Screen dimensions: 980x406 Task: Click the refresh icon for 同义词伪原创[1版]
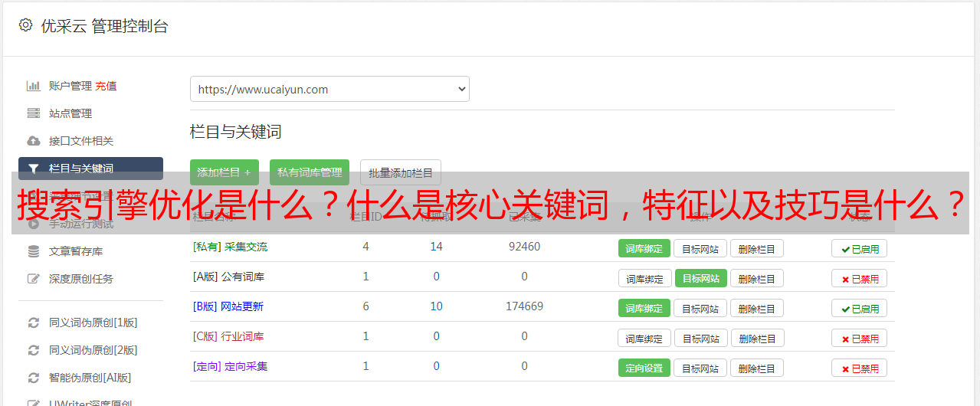pyautogui.click(x=33, y=323)
